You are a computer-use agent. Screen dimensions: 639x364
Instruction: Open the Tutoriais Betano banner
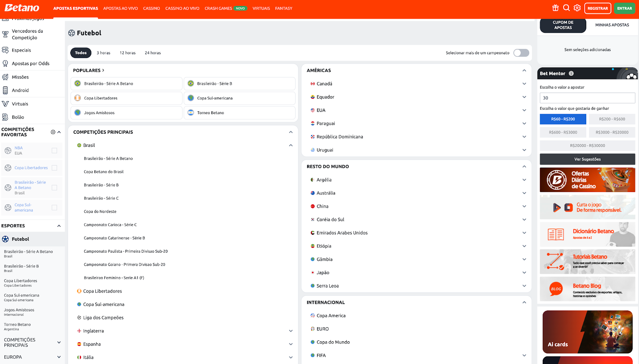point(587,262)
